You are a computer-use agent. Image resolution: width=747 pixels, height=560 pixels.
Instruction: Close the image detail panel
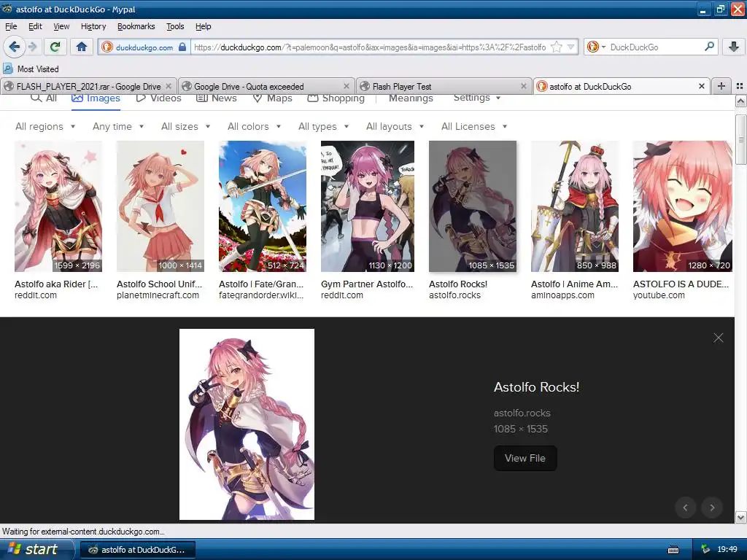click(x=719, y=338)
